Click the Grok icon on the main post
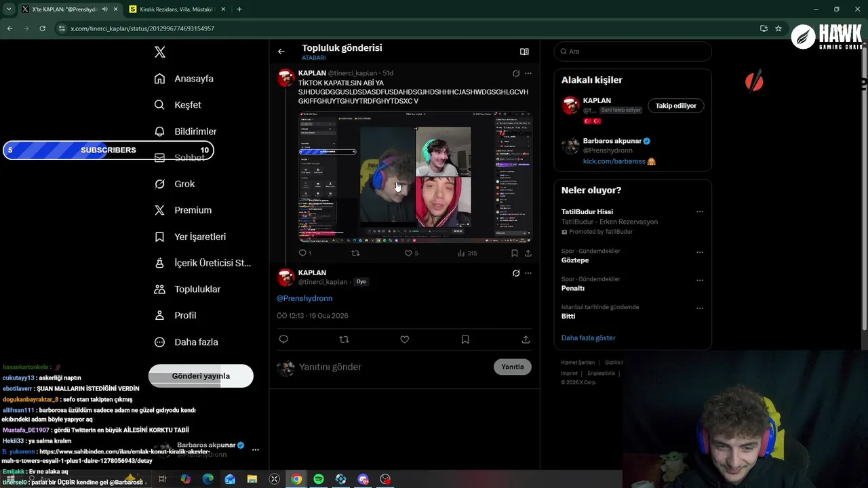This screenshot has width=868, height=488. [x=516, y=273]
